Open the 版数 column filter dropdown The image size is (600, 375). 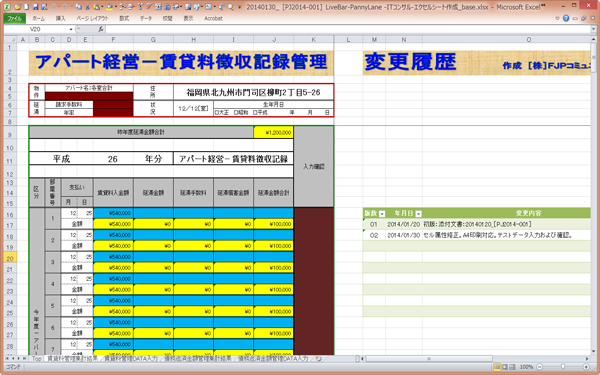coord(382,214)
